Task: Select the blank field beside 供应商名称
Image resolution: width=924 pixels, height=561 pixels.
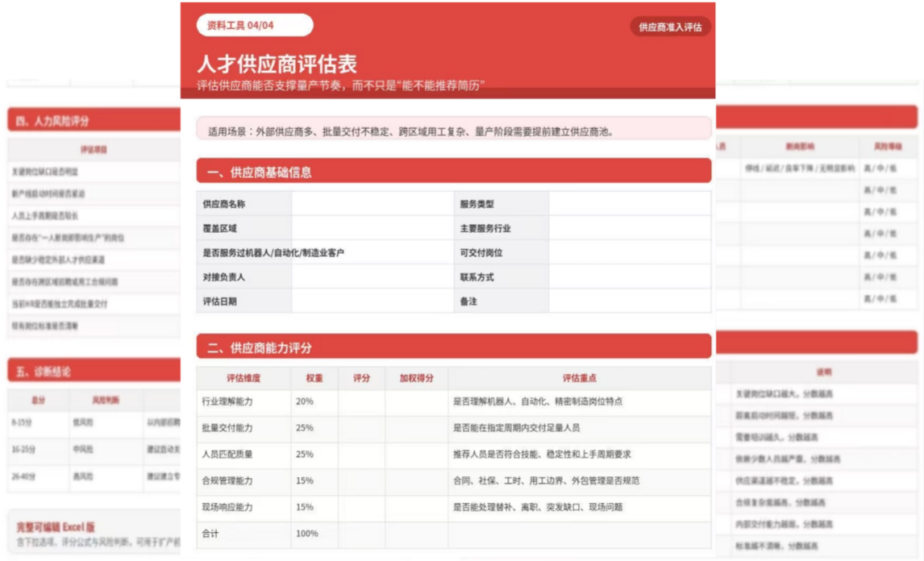Action: point(373,204)
